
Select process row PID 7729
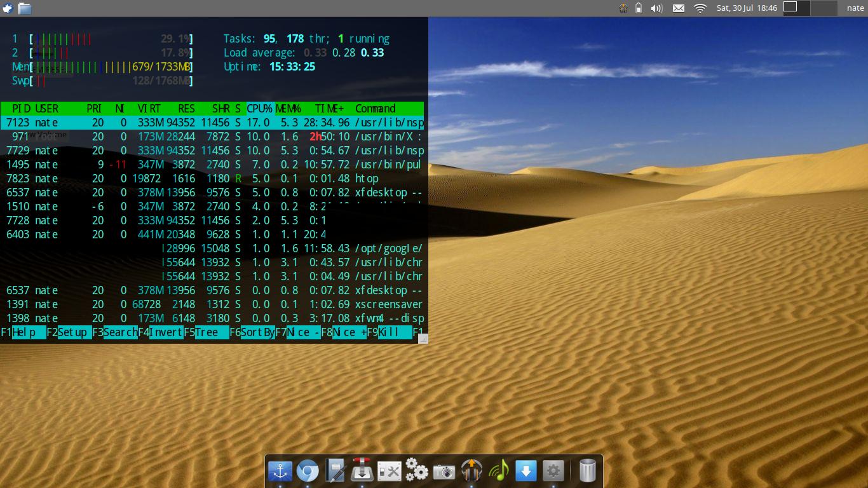click(212, 151)
